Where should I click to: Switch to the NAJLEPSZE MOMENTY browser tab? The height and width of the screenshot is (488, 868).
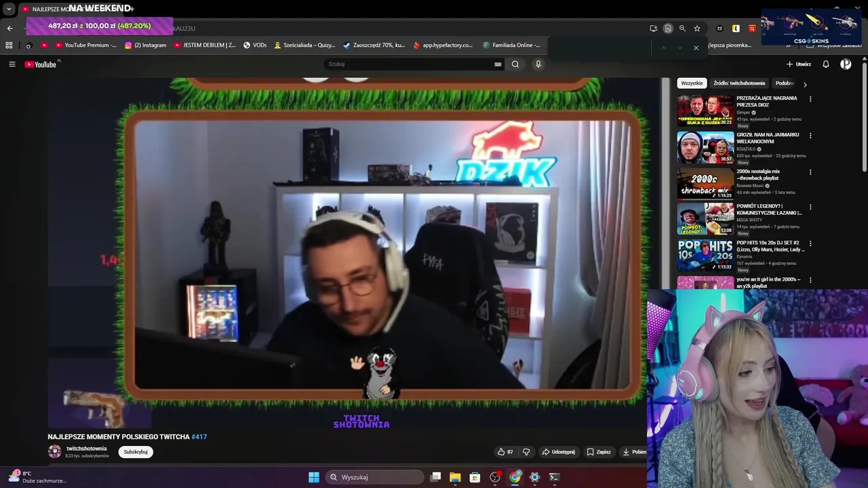click(75, 9)
